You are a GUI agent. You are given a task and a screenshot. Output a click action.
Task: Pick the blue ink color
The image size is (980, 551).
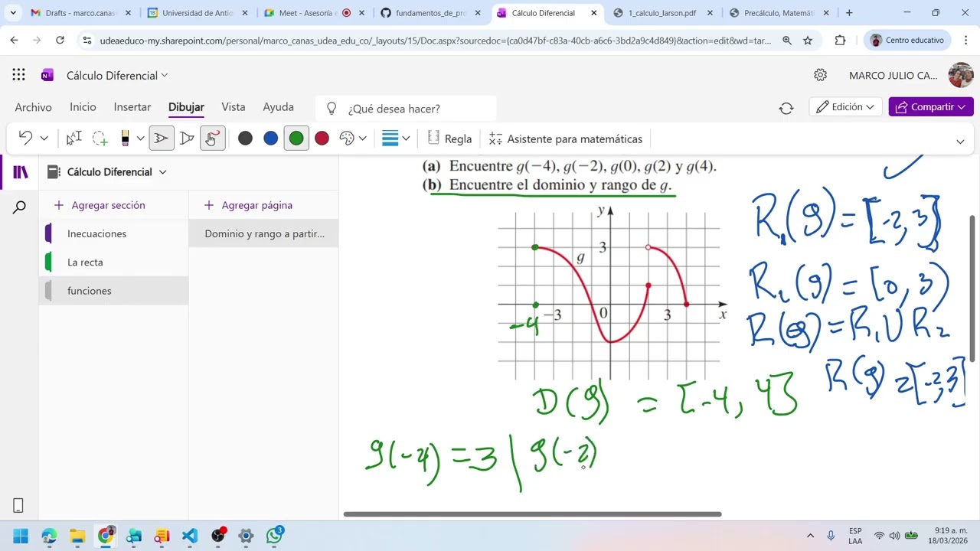click(x=270, y=139)
